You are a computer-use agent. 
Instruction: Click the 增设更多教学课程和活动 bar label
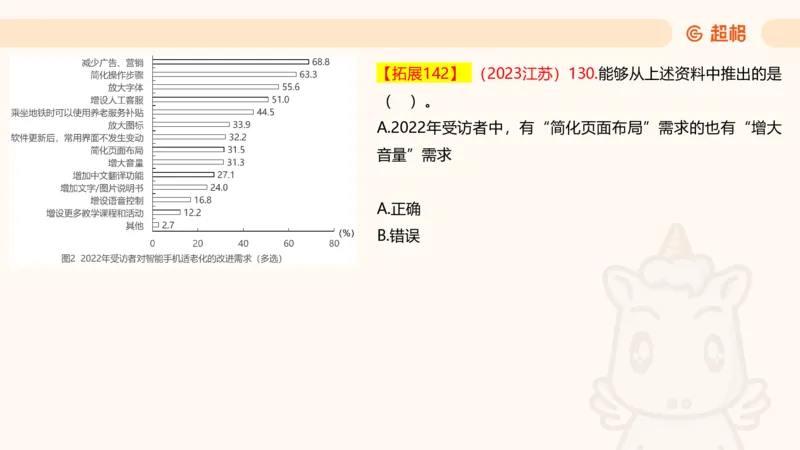[95, 213]
